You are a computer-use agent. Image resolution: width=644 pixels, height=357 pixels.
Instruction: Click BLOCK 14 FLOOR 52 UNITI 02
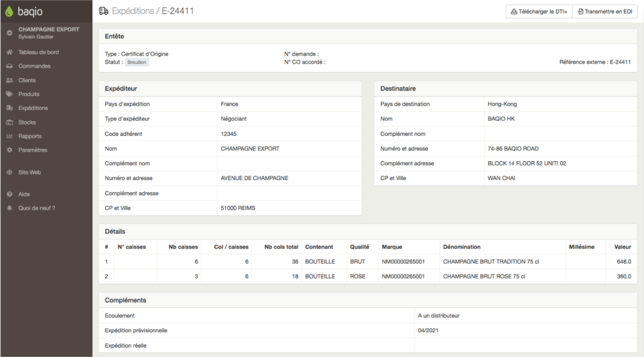click(x=527, y=164)
